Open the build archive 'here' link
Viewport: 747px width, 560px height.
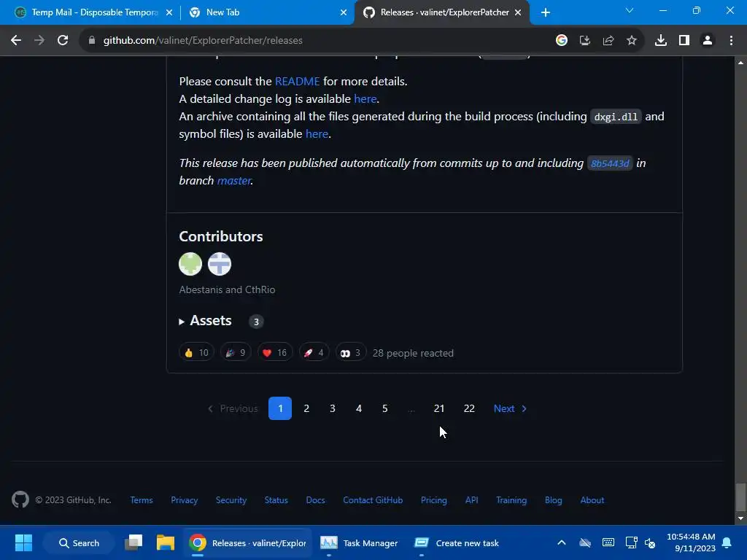coord(317,134)
